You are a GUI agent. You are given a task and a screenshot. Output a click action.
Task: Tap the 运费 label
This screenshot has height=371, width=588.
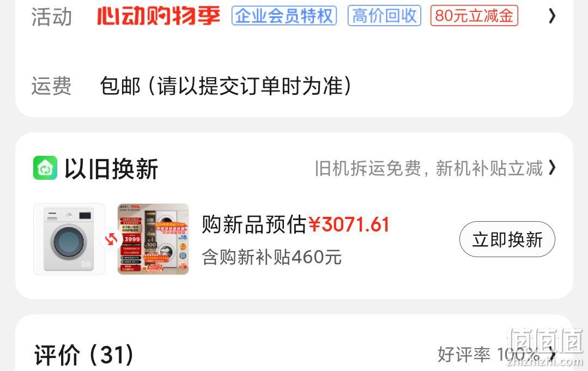51,86
